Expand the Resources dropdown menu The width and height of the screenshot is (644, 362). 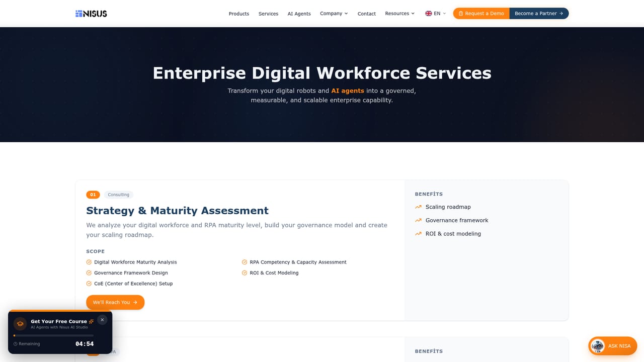point(400,14)
